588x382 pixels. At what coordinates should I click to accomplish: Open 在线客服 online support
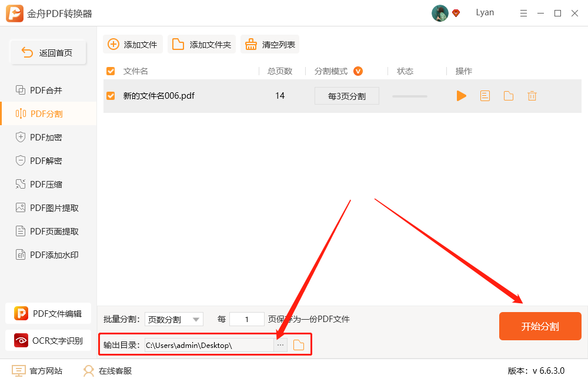point(108,371)
